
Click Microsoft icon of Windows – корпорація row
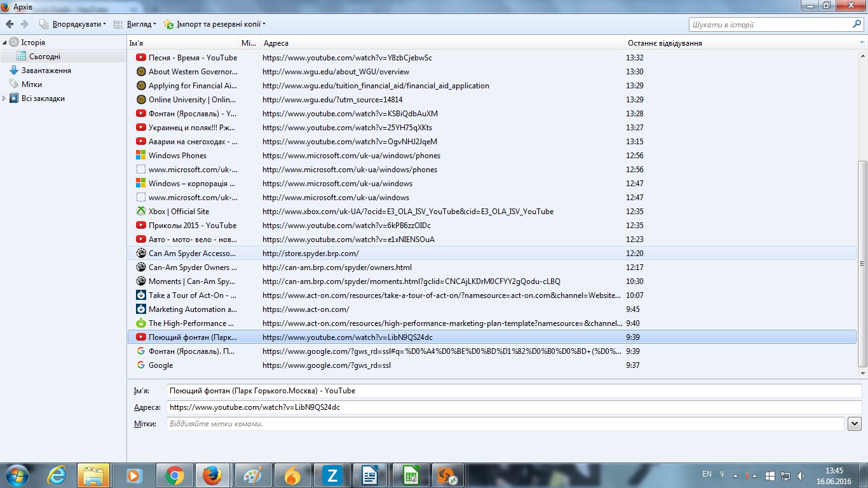[x=141, y=184]
